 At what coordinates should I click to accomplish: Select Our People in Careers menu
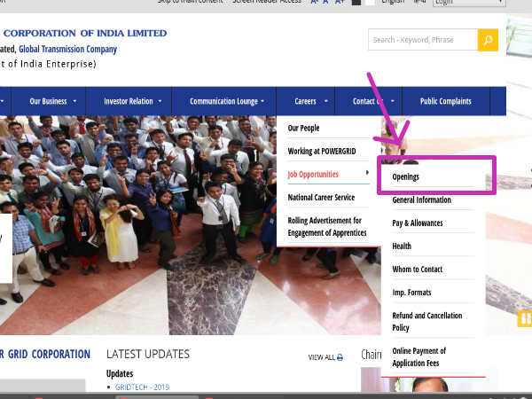coord(303,128)
